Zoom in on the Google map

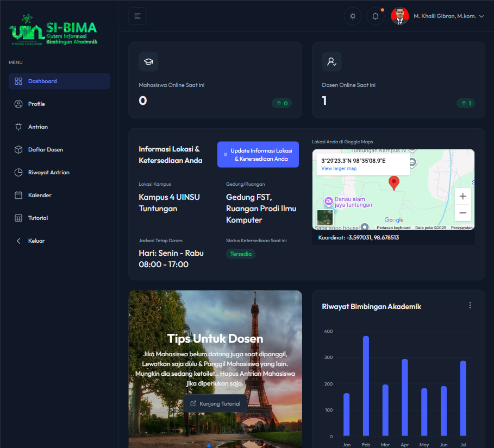pos(463,197)
